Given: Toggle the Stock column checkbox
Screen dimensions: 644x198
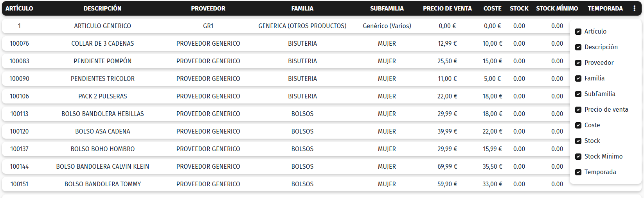Looking at the screenshot, I should pos(578,141).
